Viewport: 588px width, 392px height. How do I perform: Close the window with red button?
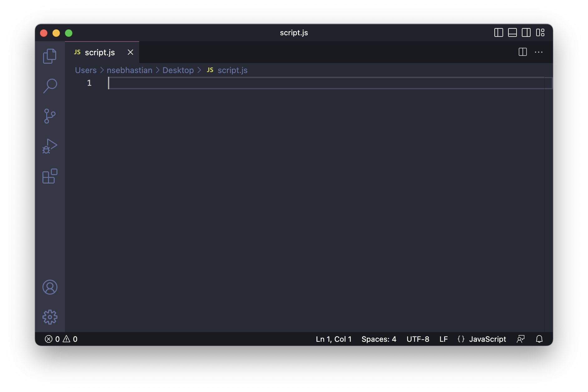coord(44,33)
